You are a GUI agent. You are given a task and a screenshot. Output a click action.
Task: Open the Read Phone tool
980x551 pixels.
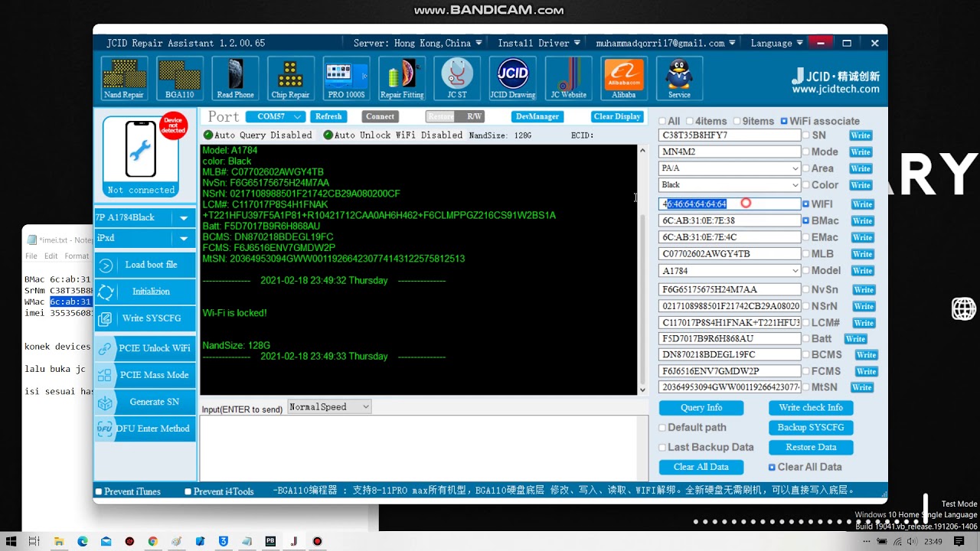pyautogui.click(x=235, y=78)
